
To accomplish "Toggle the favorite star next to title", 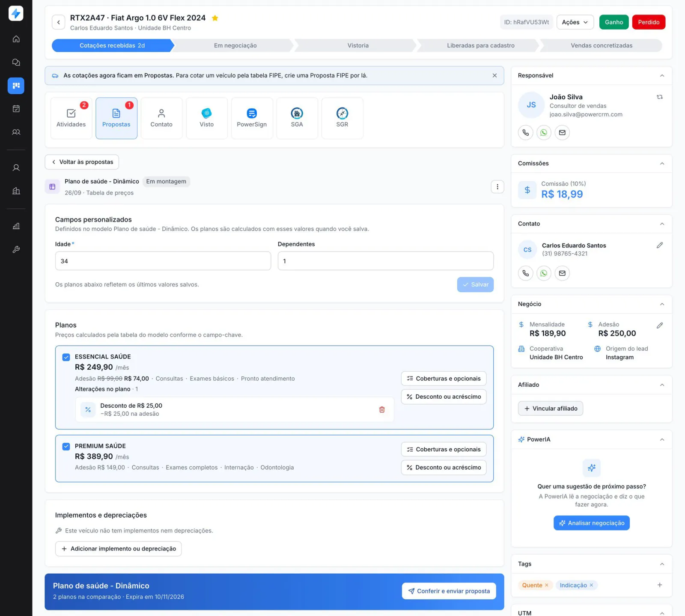I will click(215, 18).
